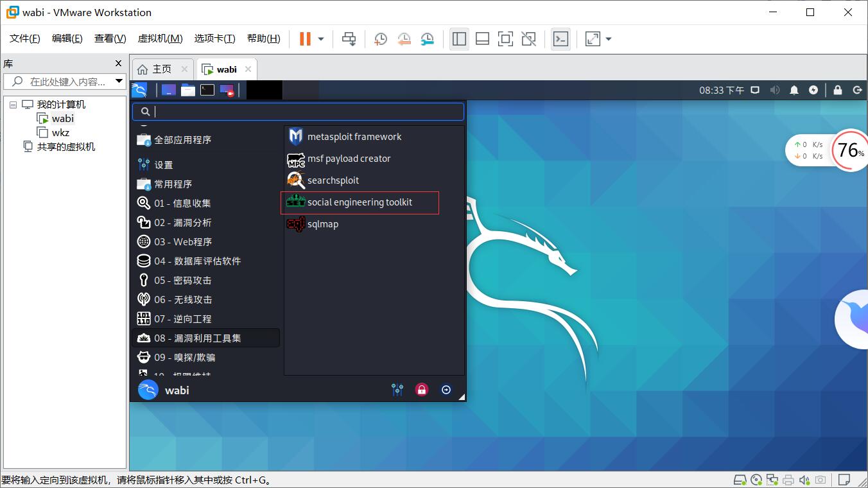Toggle the VMware library sidebar view

point(459,39)
